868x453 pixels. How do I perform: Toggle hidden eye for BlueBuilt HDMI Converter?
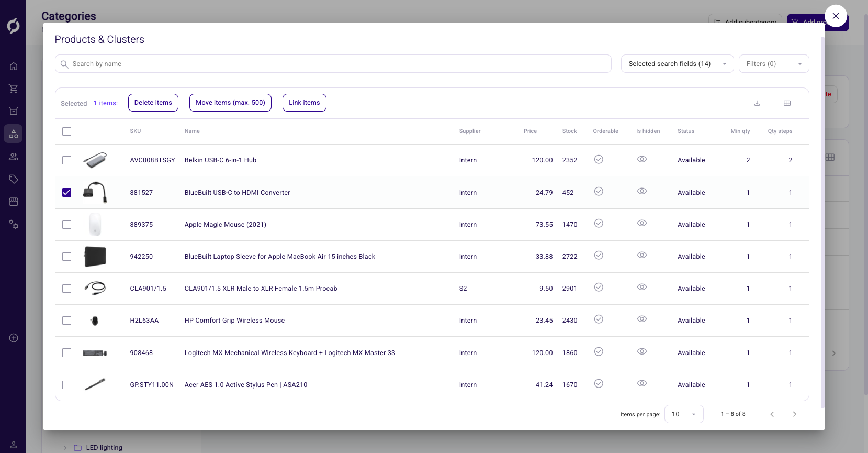642,191
